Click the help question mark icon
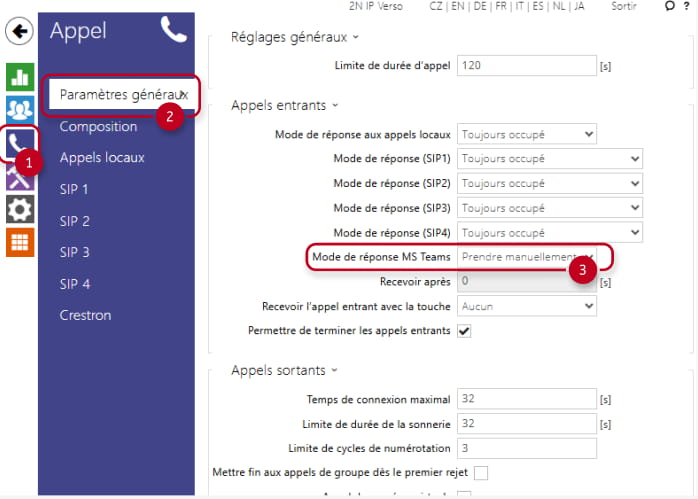 (x=687, y=6)
